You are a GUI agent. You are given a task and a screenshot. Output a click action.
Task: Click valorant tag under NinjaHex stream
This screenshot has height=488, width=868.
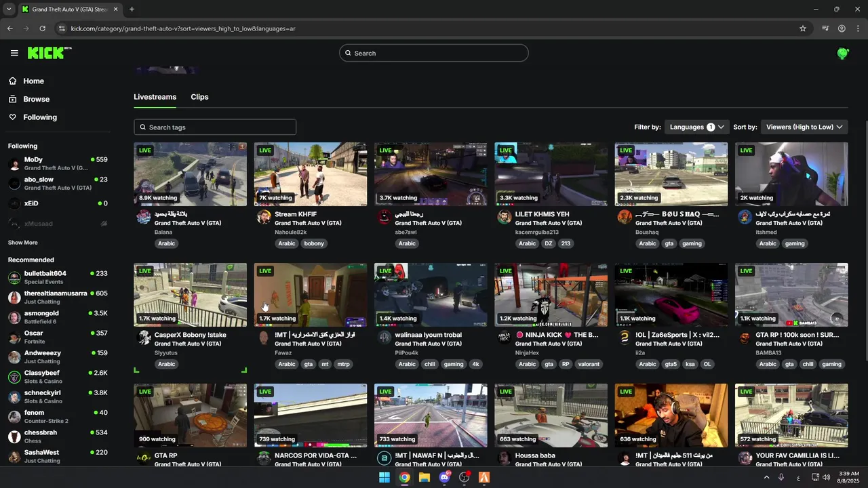pyautogui.click(x=589, y=364)
